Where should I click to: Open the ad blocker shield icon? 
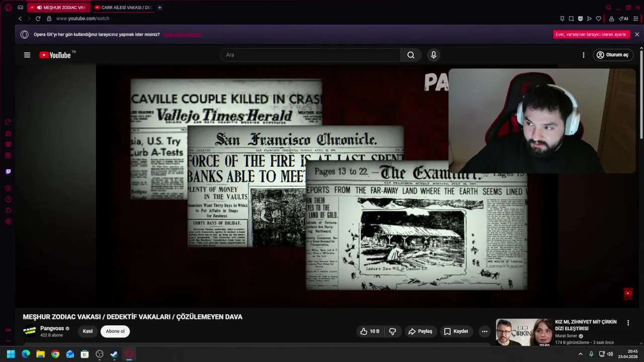point(580,19)
